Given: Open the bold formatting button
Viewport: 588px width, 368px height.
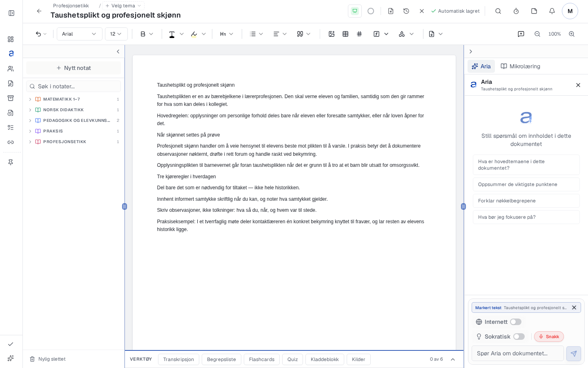Looking at the screenshot, I should pyautogui.click(x=143, y=34).
